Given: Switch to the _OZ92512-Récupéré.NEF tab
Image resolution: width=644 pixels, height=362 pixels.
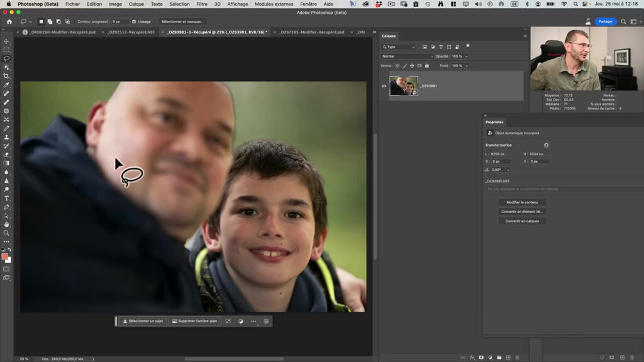Looking at the screenshot, I should pos(131,32).
